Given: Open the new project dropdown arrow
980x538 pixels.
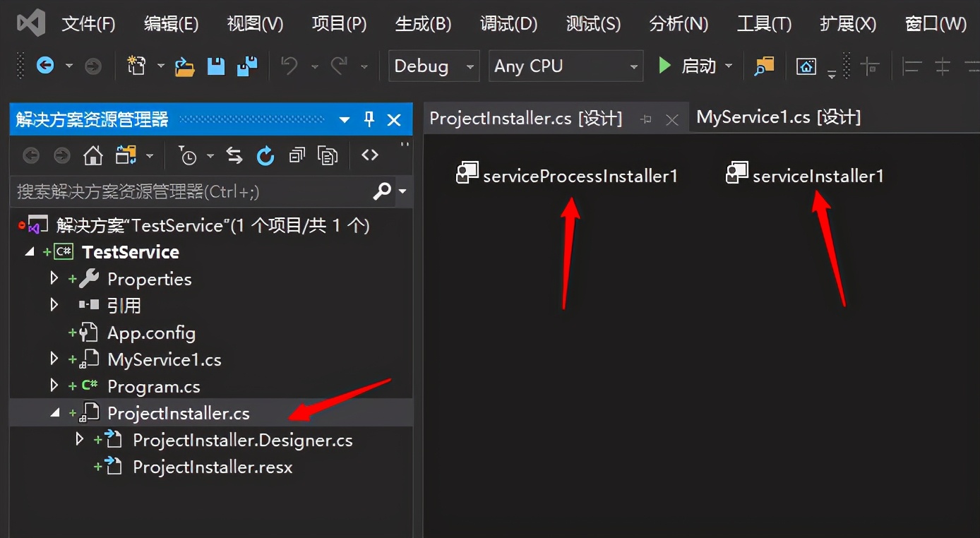Looking at the screenshot, I should (x=160, y=66).
